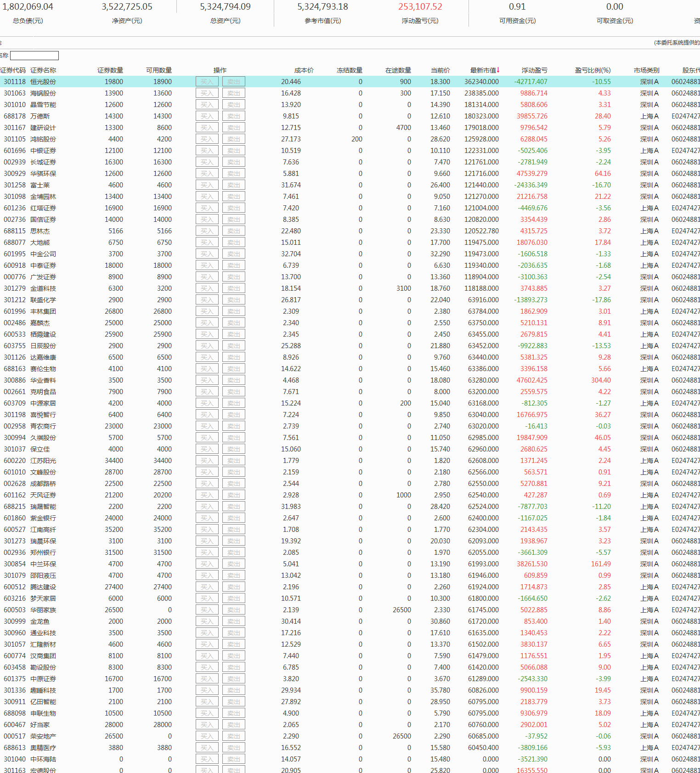The image size is (700, 773).
Task: Click 买入 for 万德斯
Action: coord(207,116)
